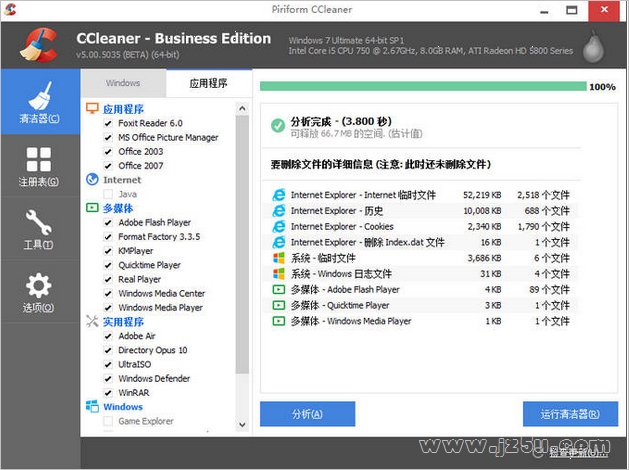Click the CCleaner logo in header
The width and height of the screenshot is (629, 470).
[x=39, y=45]
